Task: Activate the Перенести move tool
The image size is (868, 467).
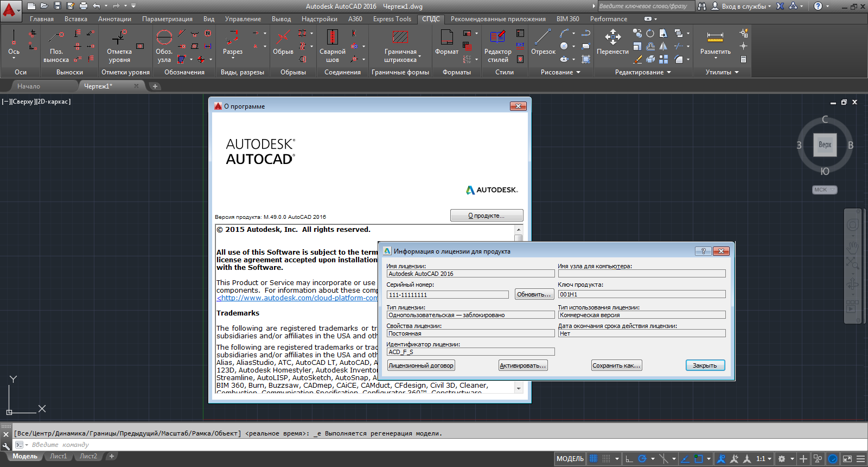Action: click(612, 42)
